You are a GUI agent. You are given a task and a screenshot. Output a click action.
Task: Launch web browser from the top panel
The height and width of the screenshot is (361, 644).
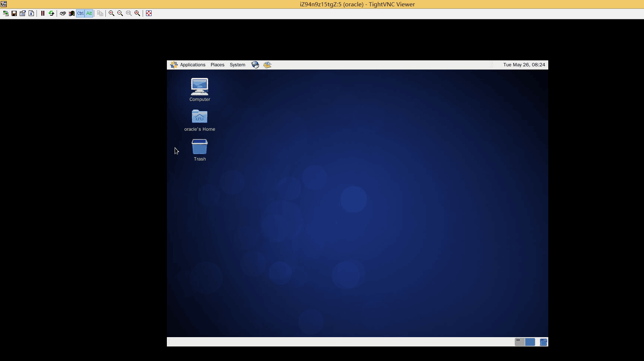(255, 65)
